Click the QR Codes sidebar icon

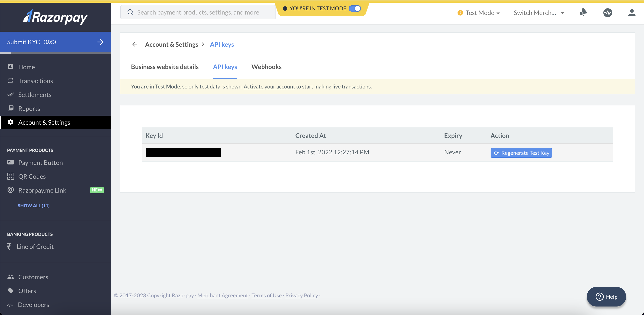click(11, 176)
